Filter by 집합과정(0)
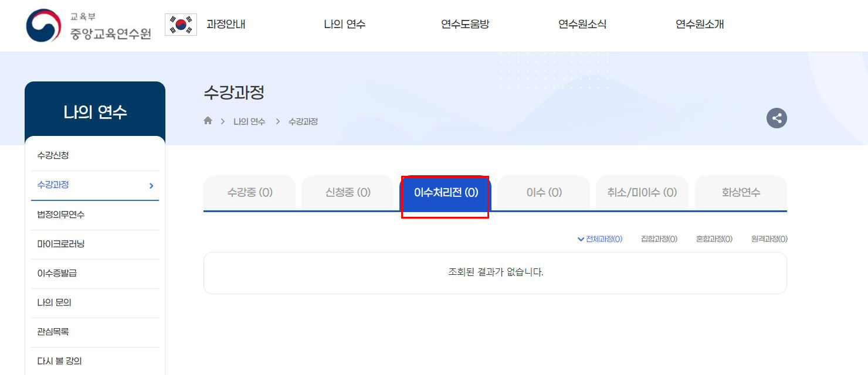This screenshot has width=868, height=375. [659, 239]
